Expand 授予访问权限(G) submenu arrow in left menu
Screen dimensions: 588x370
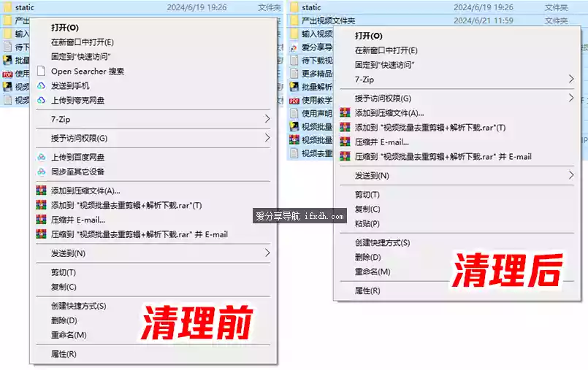click(x=267, y=138)
